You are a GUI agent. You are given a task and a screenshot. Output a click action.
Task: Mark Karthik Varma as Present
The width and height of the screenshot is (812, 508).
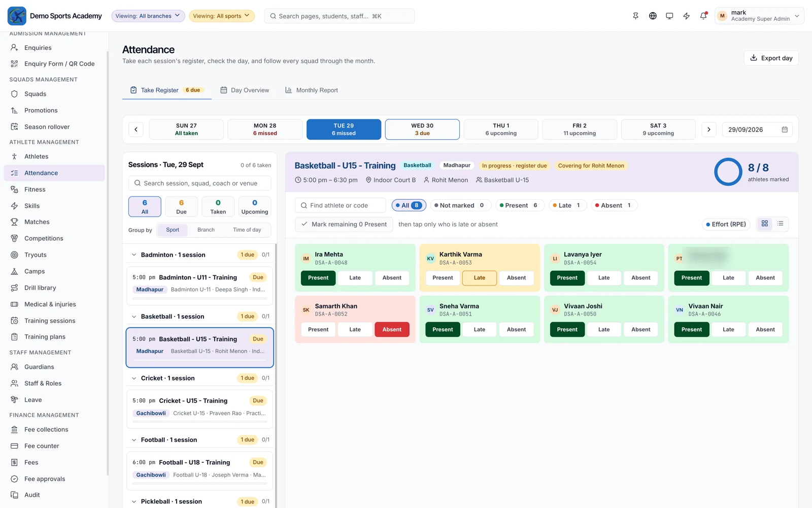(x=443, y=278)
